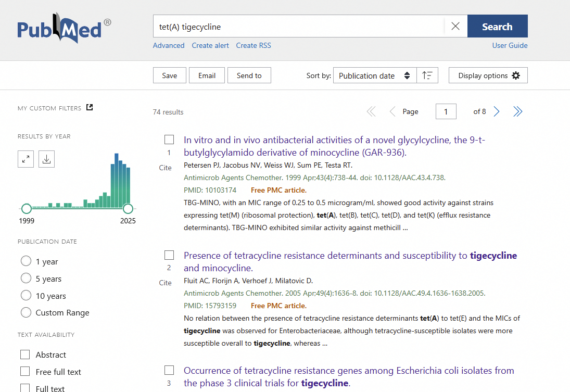570x392 pixels.
Task: Open the Display options menu
Action: coord(488,75)
